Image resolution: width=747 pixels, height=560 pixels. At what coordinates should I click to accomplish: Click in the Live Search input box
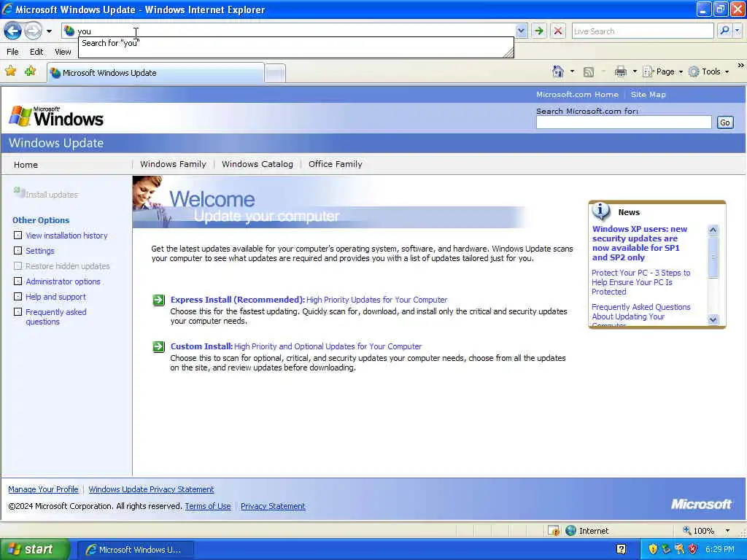click(x=642, y=31)
